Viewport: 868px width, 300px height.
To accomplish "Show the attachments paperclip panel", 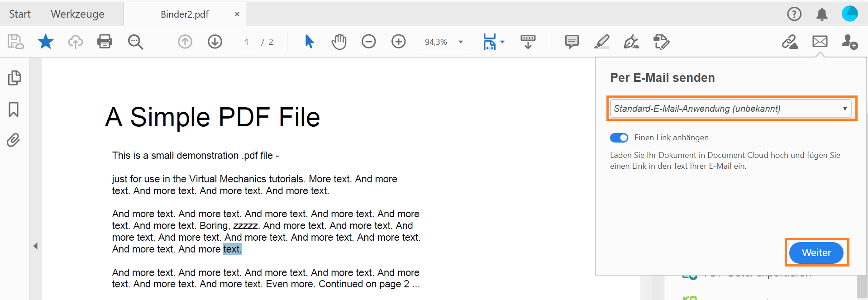I will [x=14, y=140].
